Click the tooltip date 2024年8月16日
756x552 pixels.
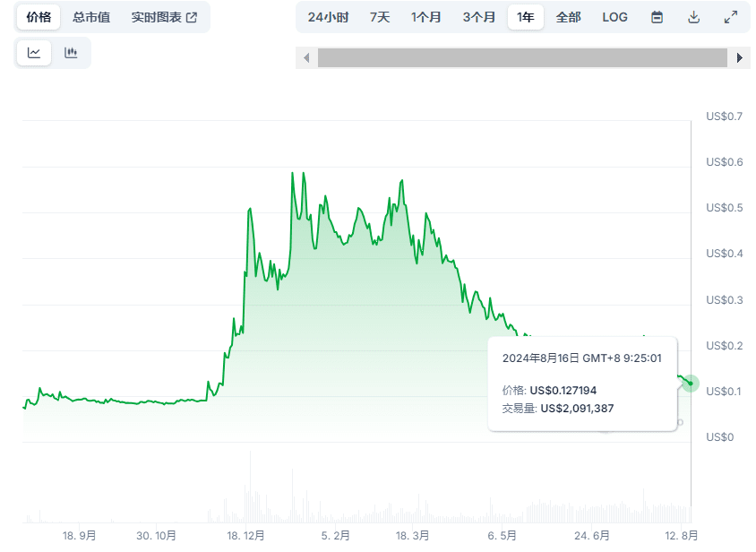(x=540, y=358)
